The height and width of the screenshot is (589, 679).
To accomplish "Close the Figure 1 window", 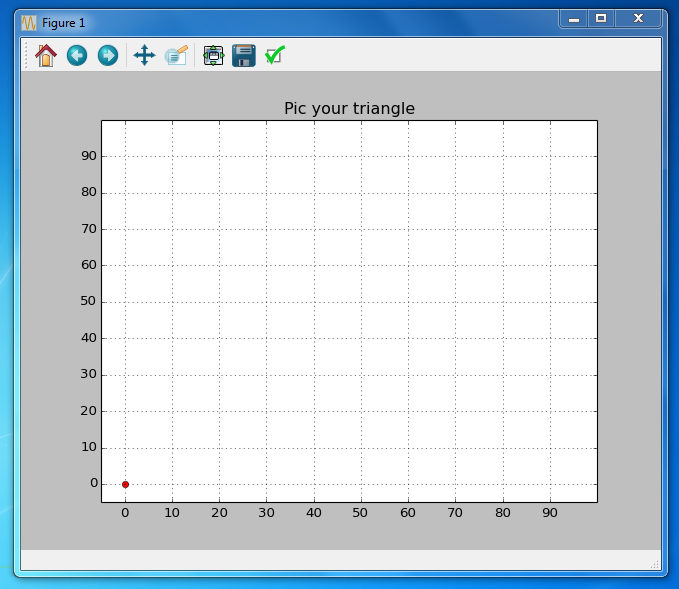I will coord(638,19).
